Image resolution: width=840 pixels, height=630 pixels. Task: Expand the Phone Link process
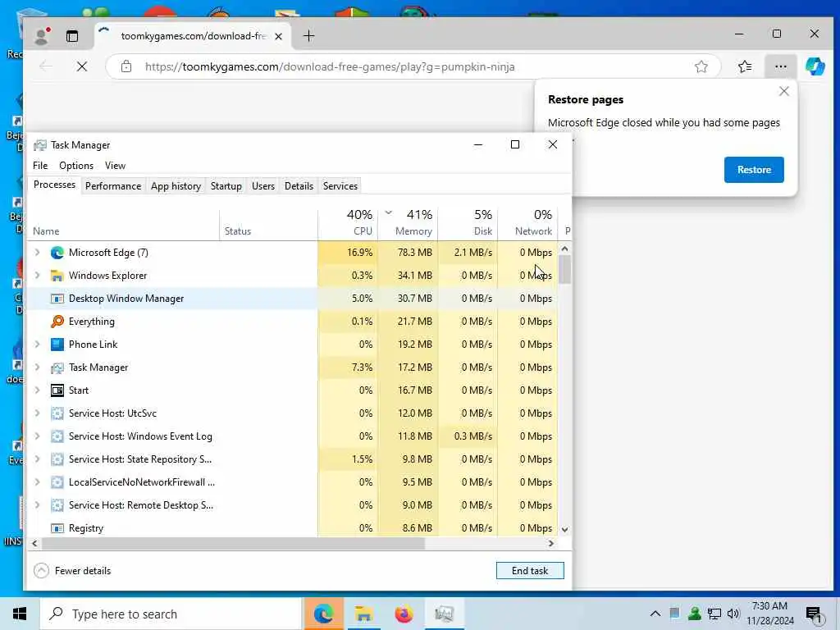tap(37, 345)
